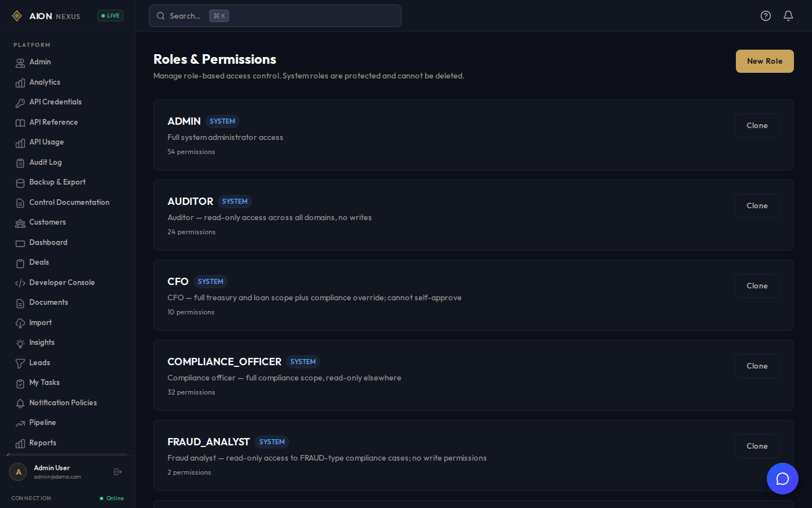Open help via the question mark icon
Screen dimensions: 812x508
(x=766, y=16)
